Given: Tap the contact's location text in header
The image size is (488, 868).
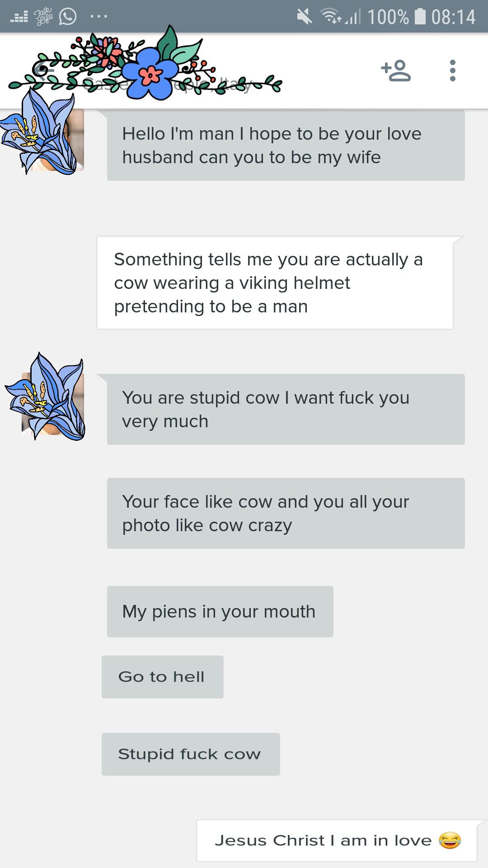Looking at the screenshot, I should click(x=167, y=84).
